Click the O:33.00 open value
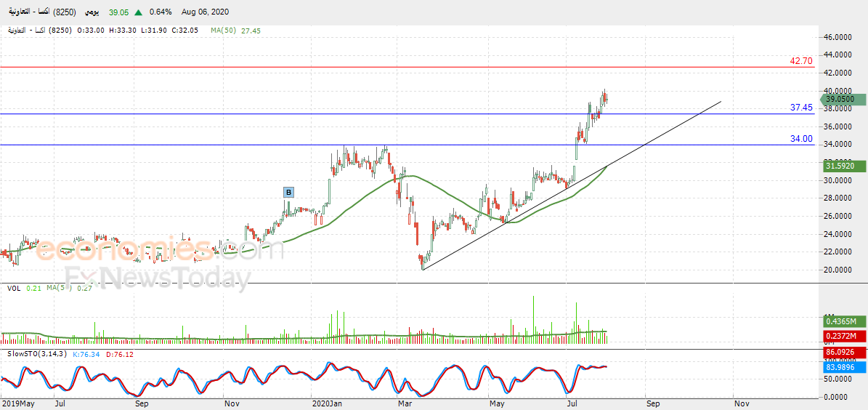This screenshot has width=868, height=410. tap(91, 31)
